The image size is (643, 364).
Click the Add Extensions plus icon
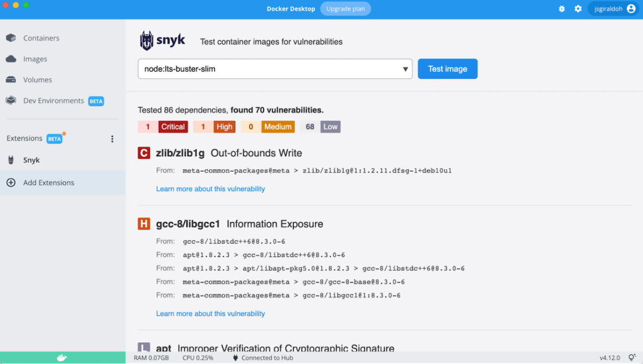[x=11, y=183]
